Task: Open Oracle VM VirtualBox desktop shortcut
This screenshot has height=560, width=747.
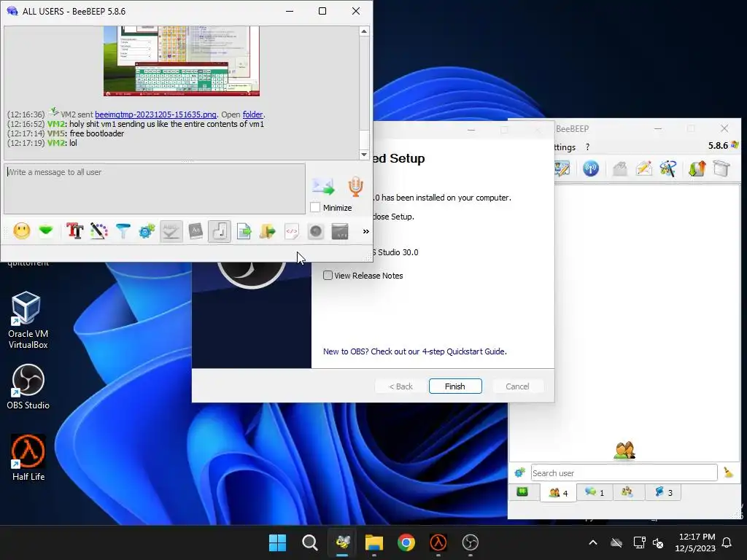Action: click(28, 321)
